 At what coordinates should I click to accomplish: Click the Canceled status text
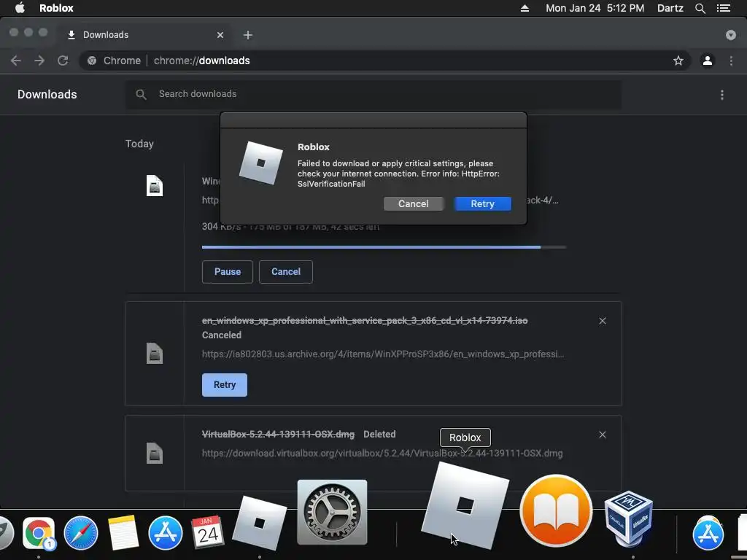(x=222, y=335)
